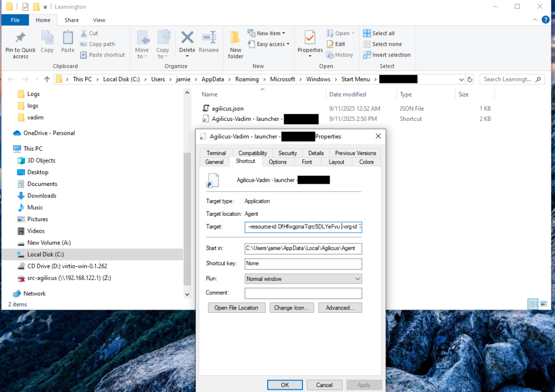555x392 pixels.
Task: Click Paste shortcut in the ribbon
Action: pos(102,55)
